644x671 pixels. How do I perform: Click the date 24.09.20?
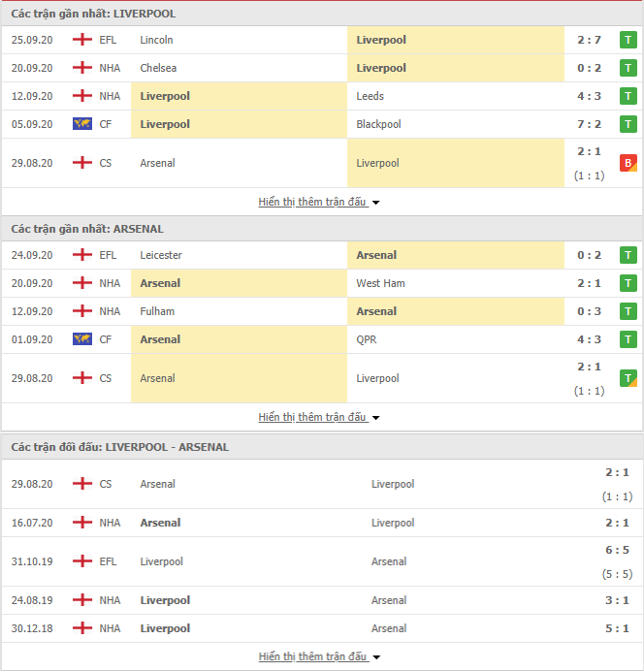click(x=32, y=255)
